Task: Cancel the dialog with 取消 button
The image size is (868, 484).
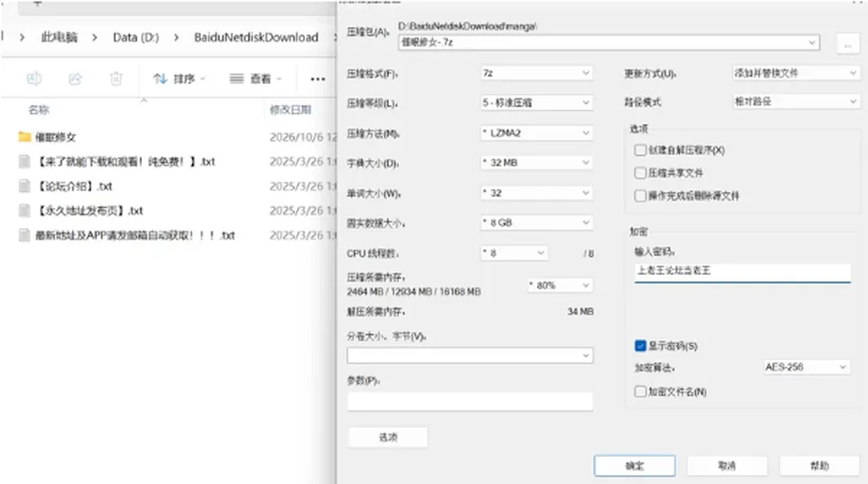Action: (727, 466)
